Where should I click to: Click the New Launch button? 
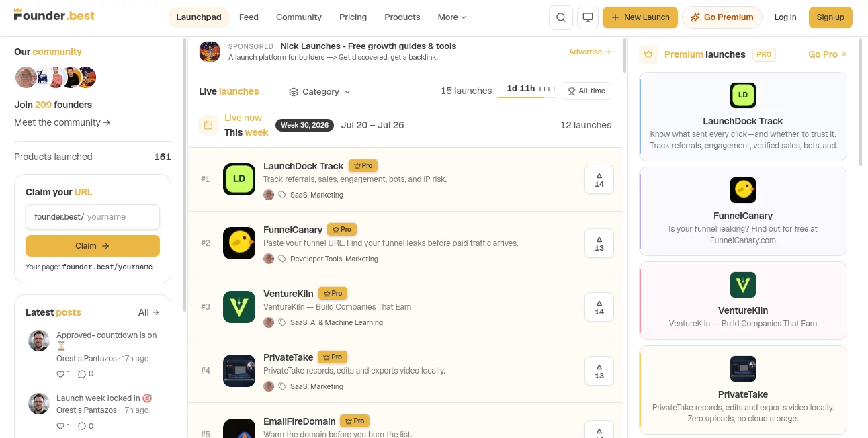pyautogui.click(x=640, y=17)
